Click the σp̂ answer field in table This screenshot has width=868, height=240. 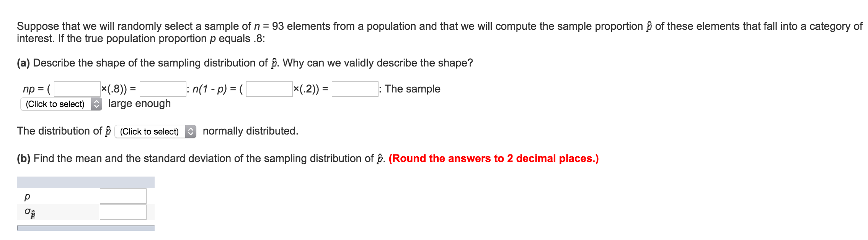[123, 212]
